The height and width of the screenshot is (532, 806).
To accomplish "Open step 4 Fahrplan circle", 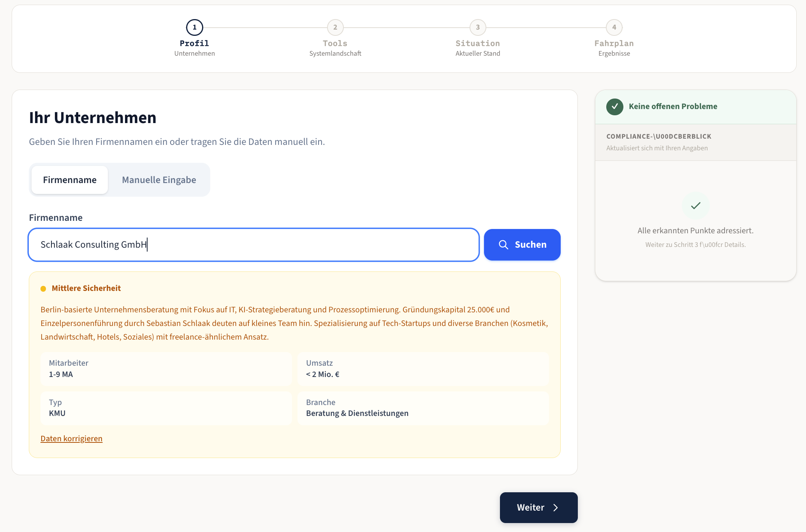I will tap(614, 28).
